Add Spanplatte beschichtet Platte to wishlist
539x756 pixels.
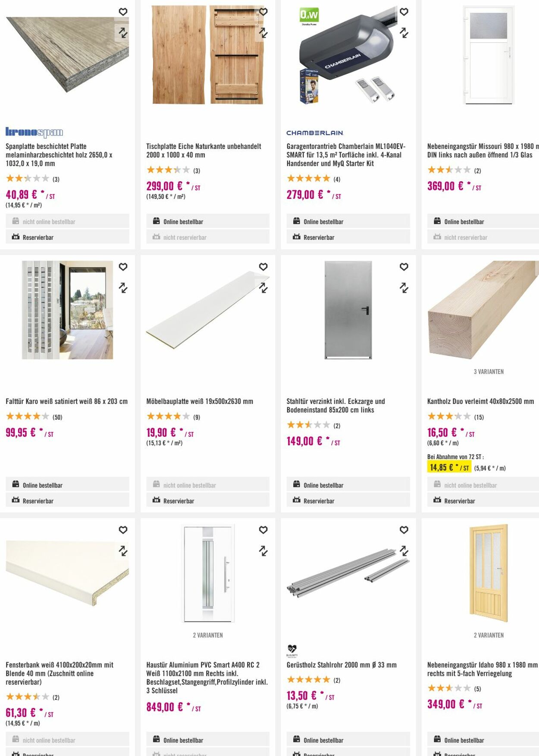pos(123,12)
